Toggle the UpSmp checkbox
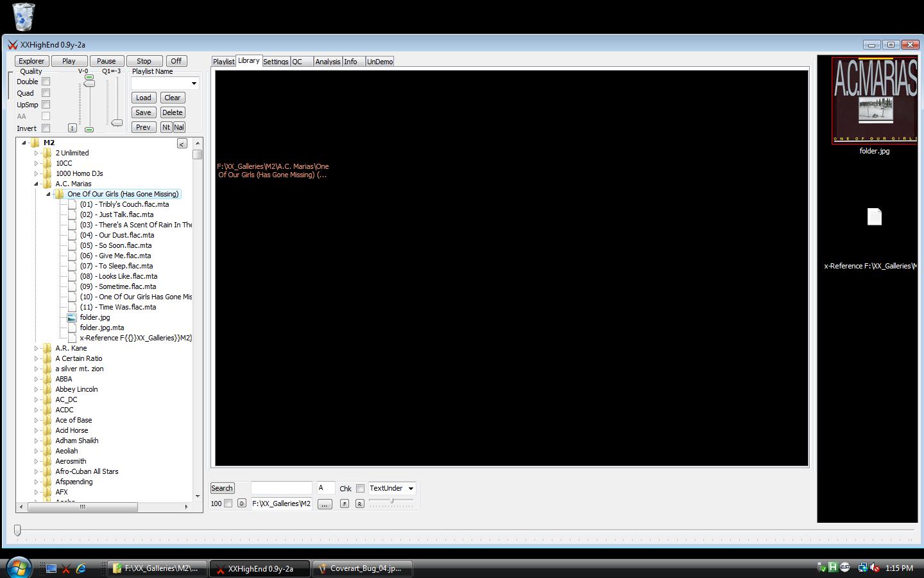This screenshot has height=578, width=924. coord(46,105)
